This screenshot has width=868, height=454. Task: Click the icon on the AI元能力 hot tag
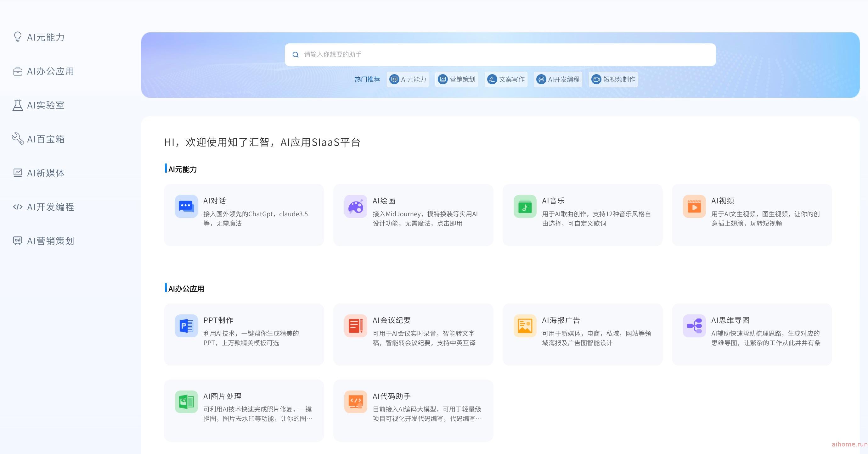(394, 80)
